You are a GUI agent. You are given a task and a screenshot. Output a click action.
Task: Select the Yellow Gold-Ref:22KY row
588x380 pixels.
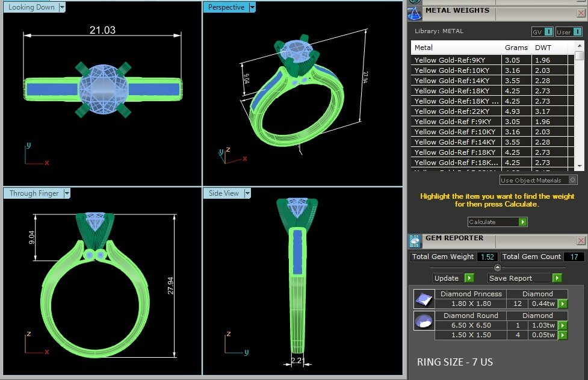click(457, 111)
